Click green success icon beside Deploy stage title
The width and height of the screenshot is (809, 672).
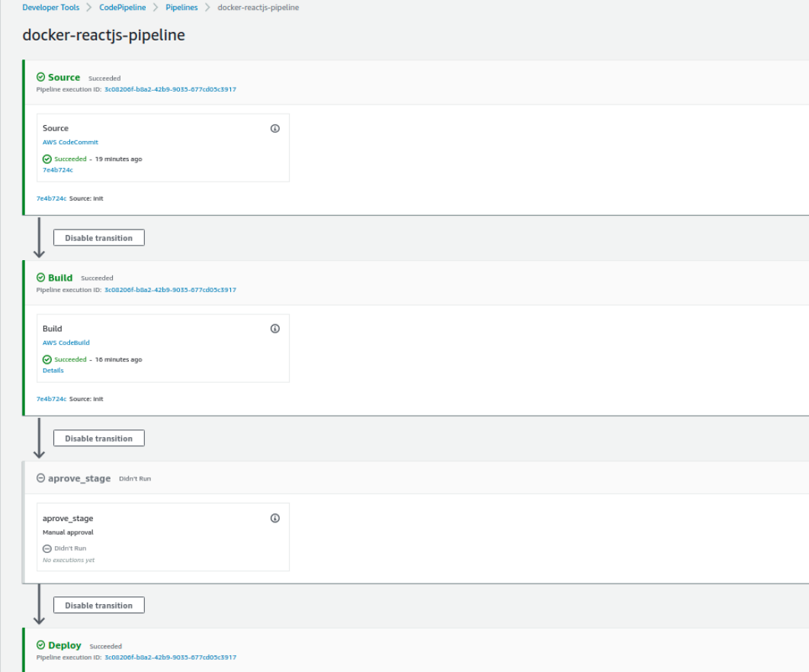[x=41, y=645]
